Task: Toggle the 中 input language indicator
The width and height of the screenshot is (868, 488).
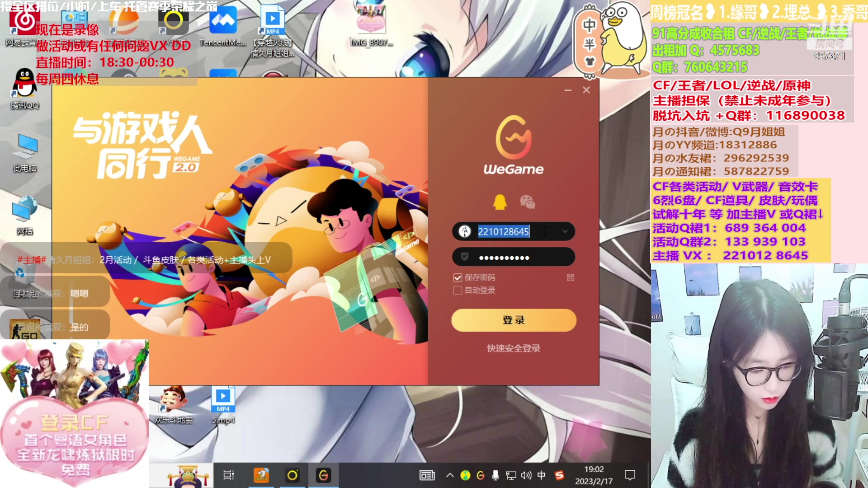Action: click(541, 475)
